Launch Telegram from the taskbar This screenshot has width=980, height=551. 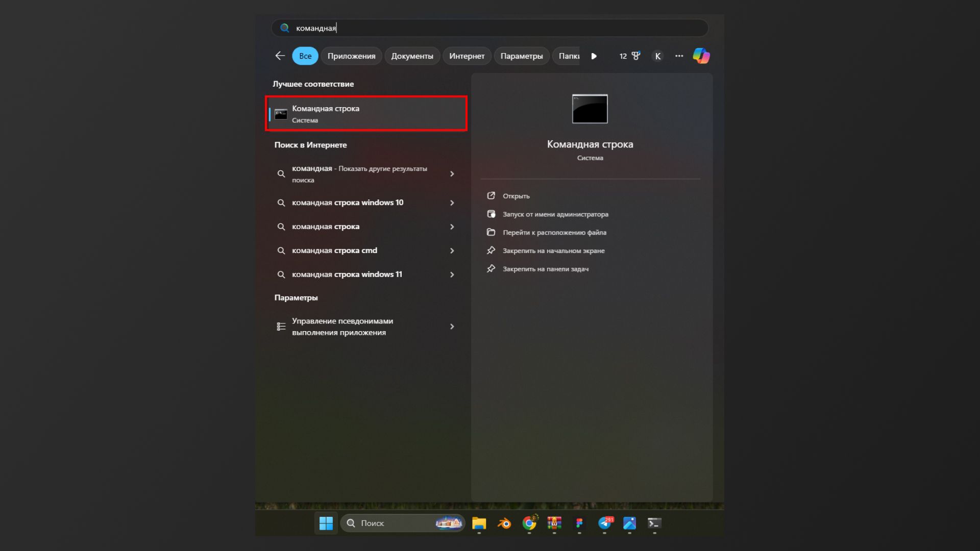click(605, 523)
